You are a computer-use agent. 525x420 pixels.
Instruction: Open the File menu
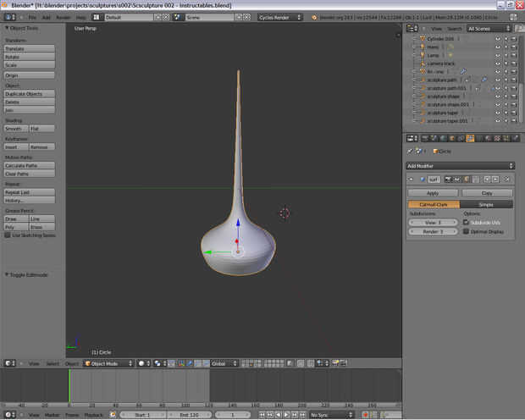tap(32, 18)
